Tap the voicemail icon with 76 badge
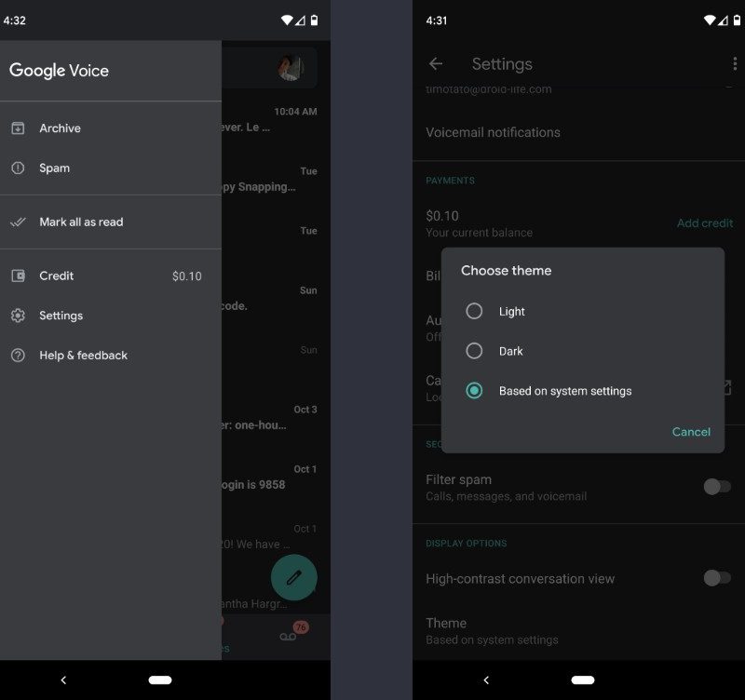 [288, 637]
